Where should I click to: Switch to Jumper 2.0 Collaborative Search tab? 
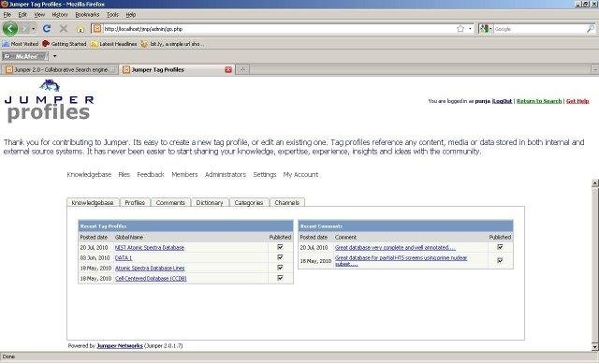click(60, 70)
